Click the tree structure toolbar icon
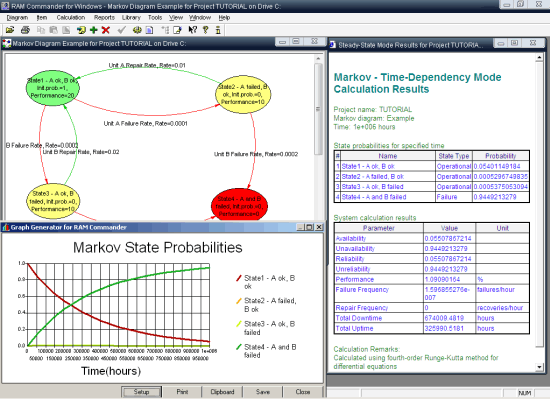 coord(165,30)
